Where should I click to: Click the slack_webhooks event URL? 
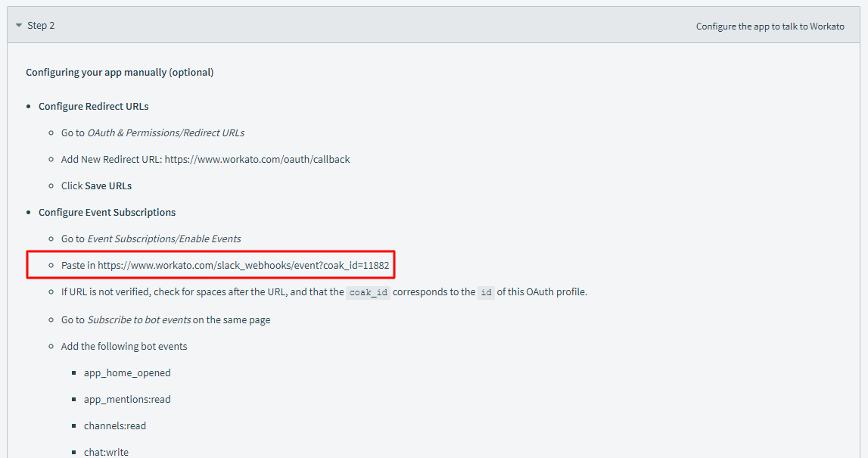pyautogui.click(x=243, y=266)
